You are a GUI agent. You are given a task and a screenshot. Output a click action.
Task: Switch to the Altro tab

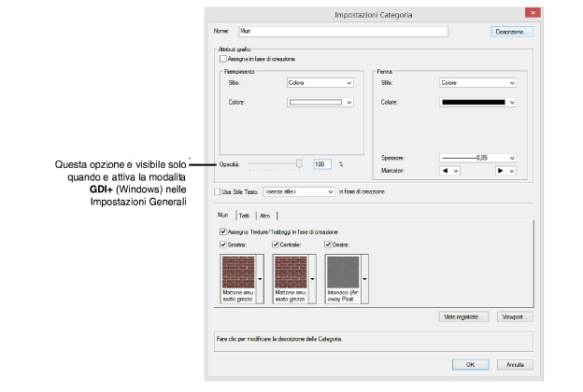[265, 216]
